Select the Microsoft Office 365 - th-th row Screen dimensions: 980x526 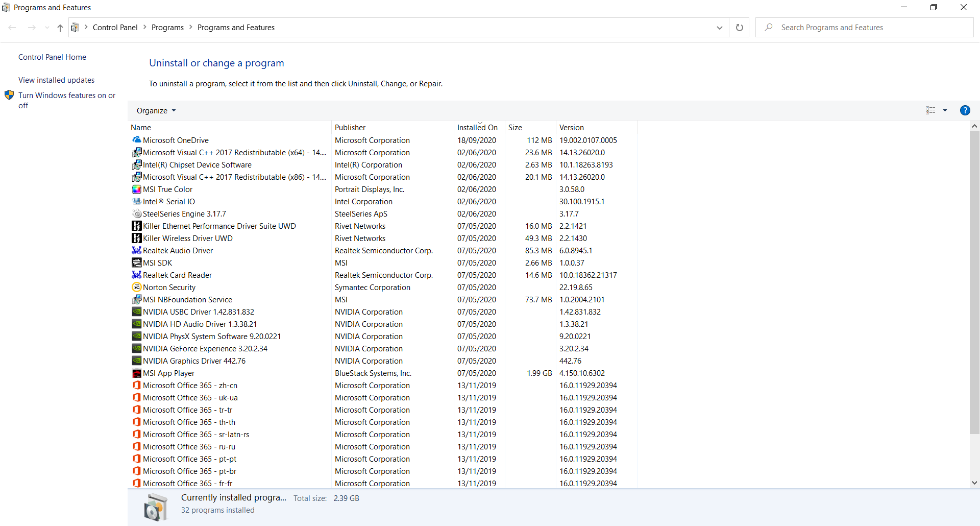coord(382,422)
